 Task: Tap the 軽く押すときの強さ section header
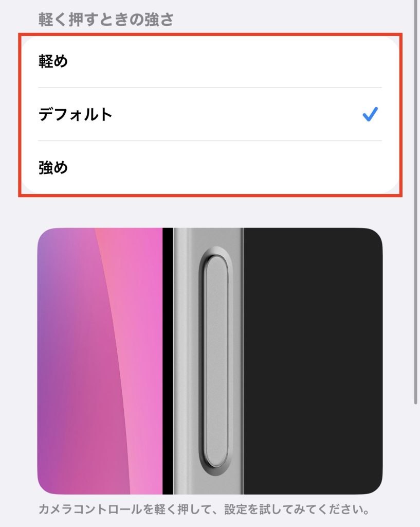click(106, 19)
